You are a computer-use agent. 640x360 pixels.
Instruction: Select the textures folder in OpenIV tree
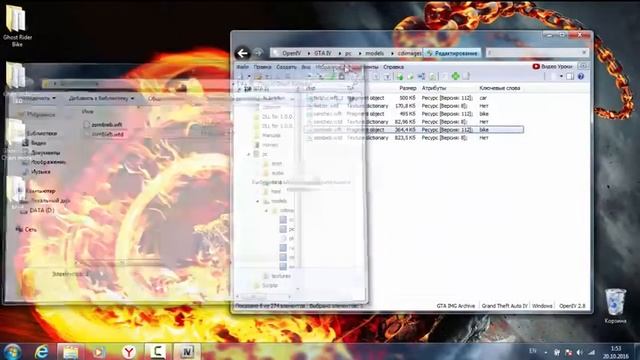click(x=281, y=276)
